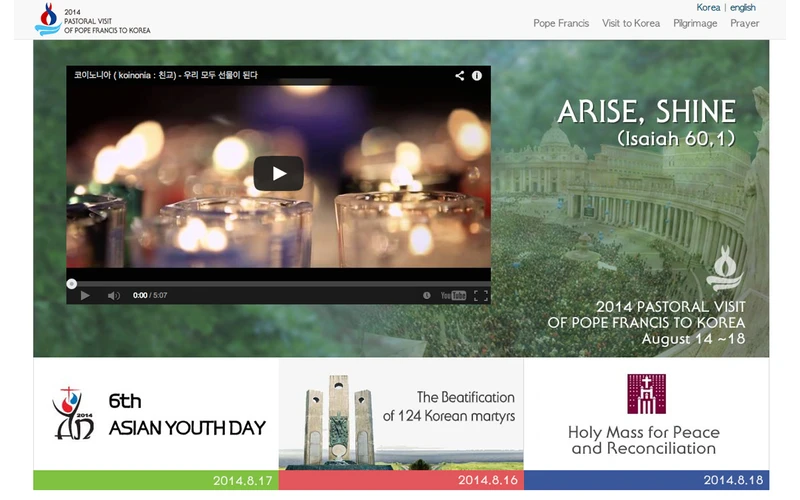Enter fullscreen mode in video player

click(480, 295)
